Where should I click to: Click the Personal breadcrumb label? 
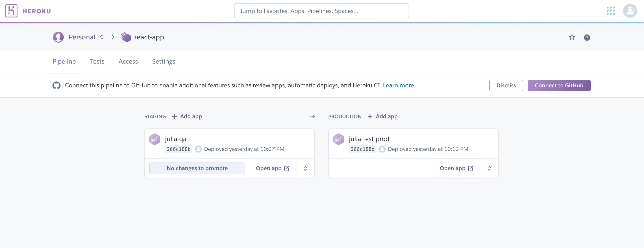(x=82, y=37)
